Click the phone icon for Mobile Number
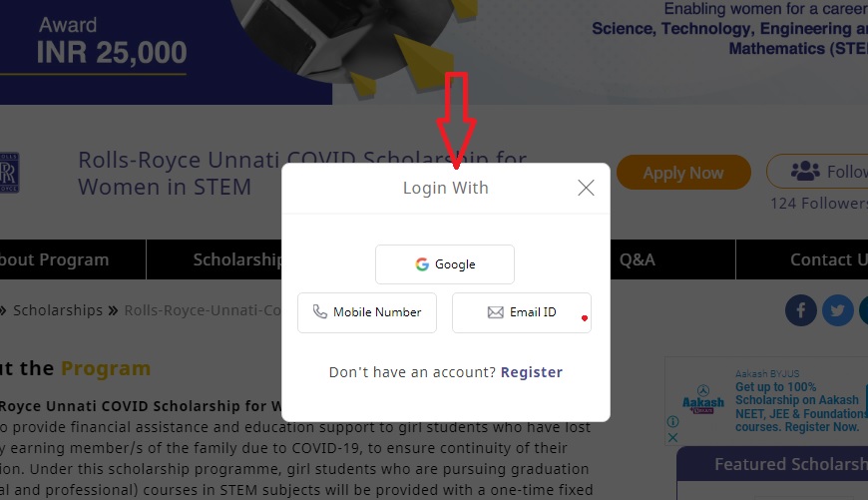Image resolution: width=868 pixels, height=500 pixels. point(319,312)
